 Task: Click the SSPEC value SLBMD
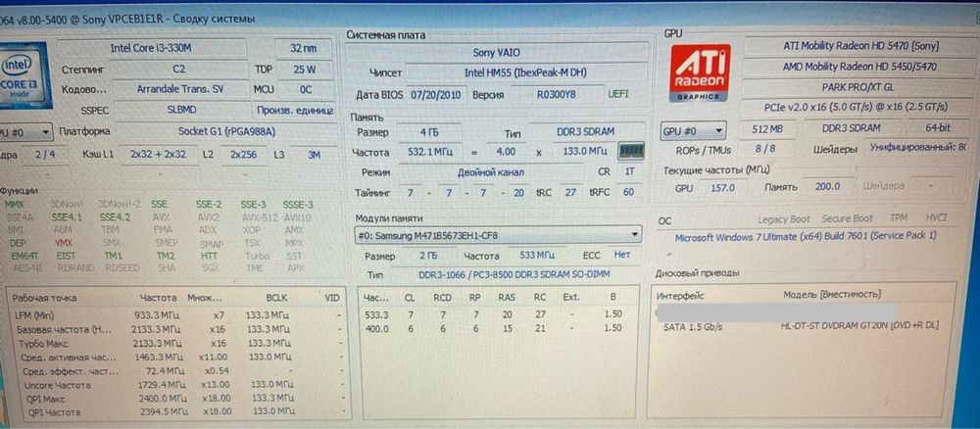181,110
